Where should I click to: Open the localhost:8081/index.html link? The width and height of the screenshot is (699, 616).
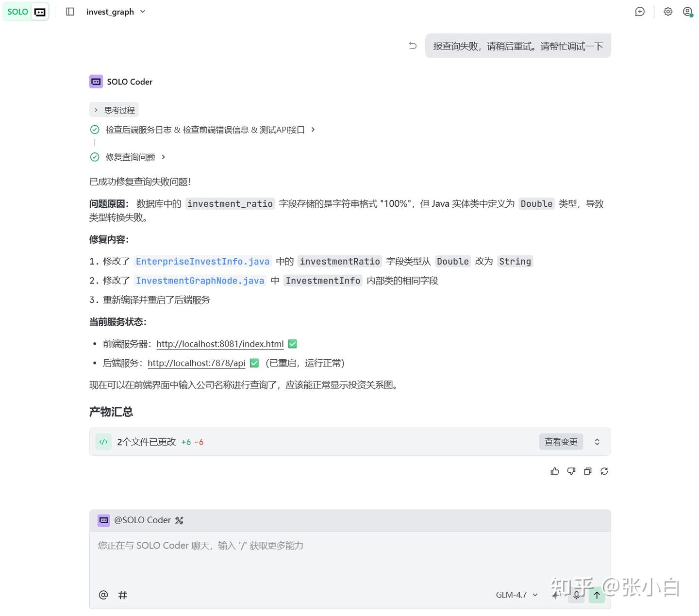coord(220,344)
